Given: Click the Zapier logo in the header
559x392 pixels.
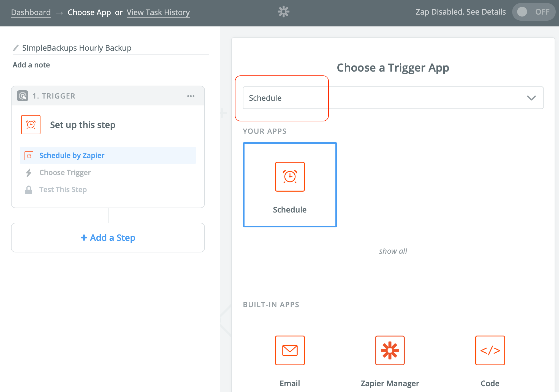Looking at the screenshot, I should [283, 12].
